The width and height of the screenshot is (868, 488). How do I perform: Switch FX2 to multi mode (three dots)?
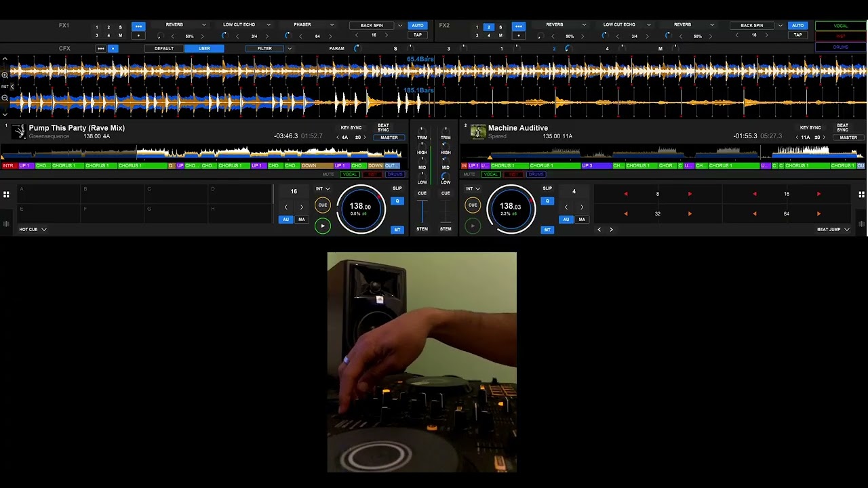pyautogui.click(x=519, y=26)
